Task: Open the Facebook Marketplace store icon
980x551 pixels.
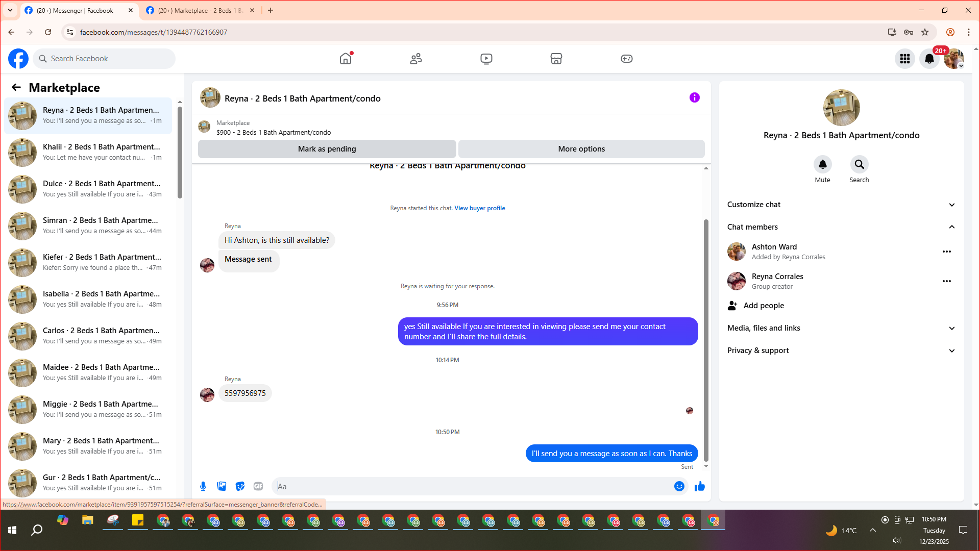Action: tap(556, 59)
